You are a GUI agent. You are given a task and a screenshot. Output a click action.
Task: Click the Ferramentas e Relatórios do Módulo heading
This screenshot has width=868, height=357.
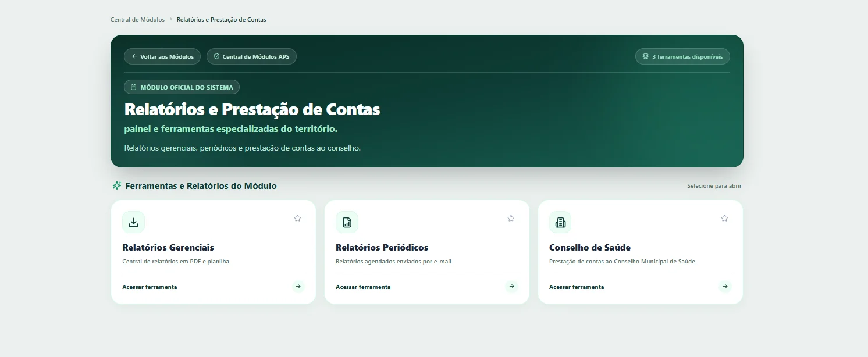201,186
